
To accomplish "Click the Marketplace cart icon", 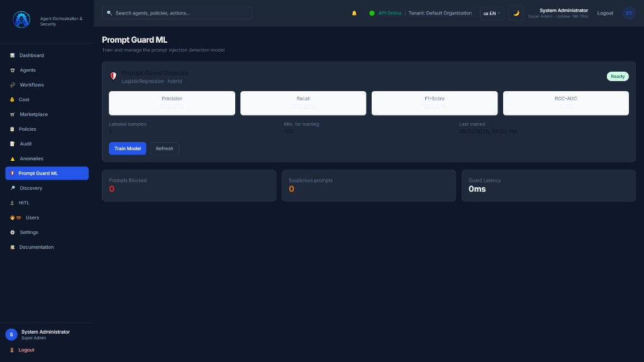I will coord(13,114).
